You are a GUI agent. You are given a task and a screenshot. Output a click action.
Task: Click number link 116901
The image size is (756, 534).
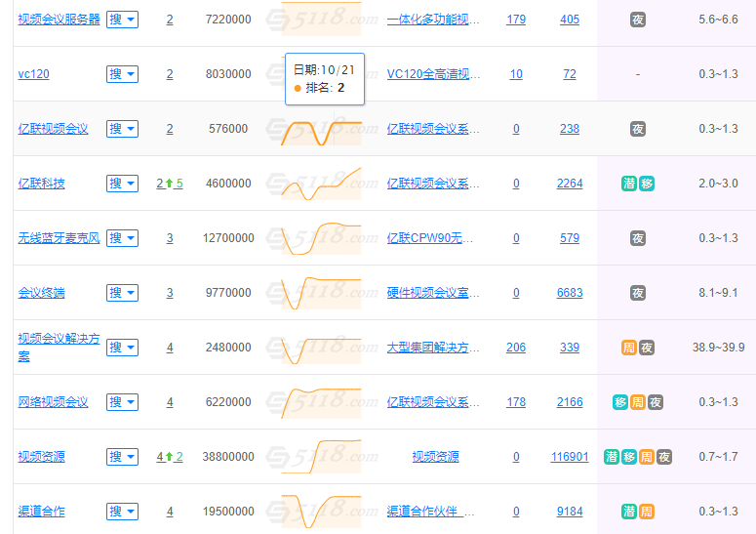(570, 457)
